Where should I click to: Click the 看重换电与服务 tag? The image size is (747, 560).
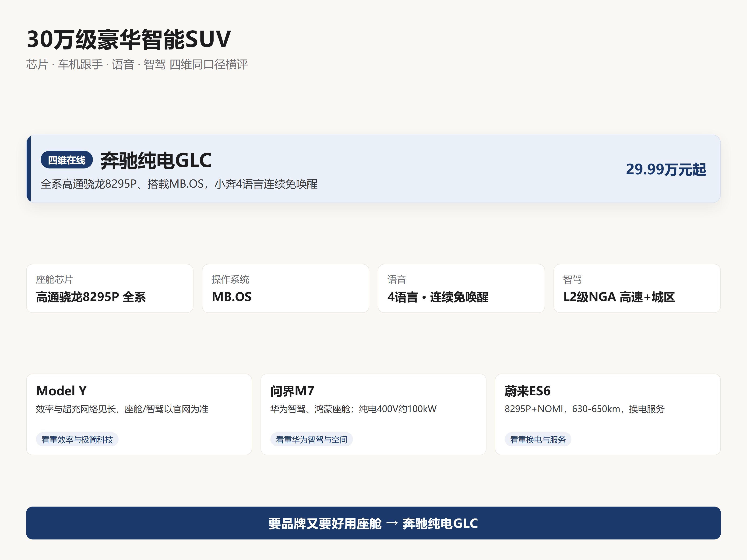point(538,439)
